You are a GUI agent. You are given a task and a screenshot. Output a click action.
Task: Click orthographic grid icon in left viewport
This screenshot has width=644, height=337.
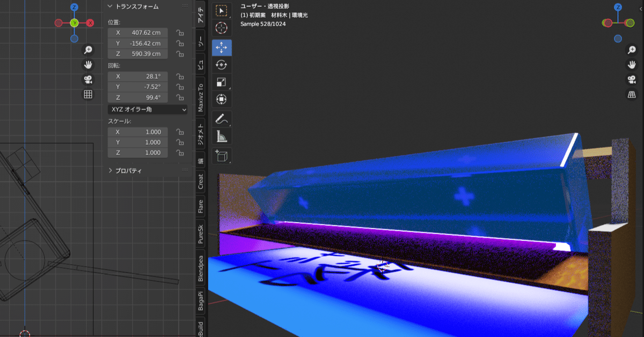tap(88, 94)
